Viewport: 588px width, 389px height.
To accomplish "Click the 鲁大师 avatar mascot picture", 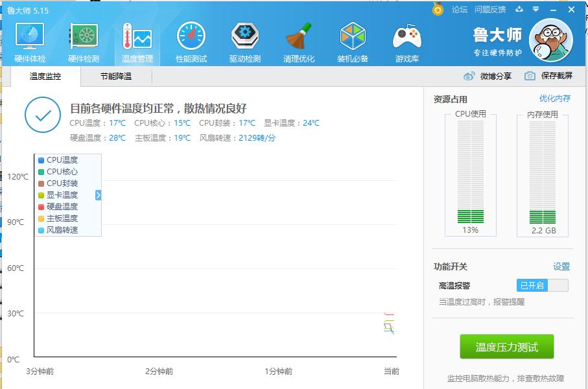I will [551, 40].
